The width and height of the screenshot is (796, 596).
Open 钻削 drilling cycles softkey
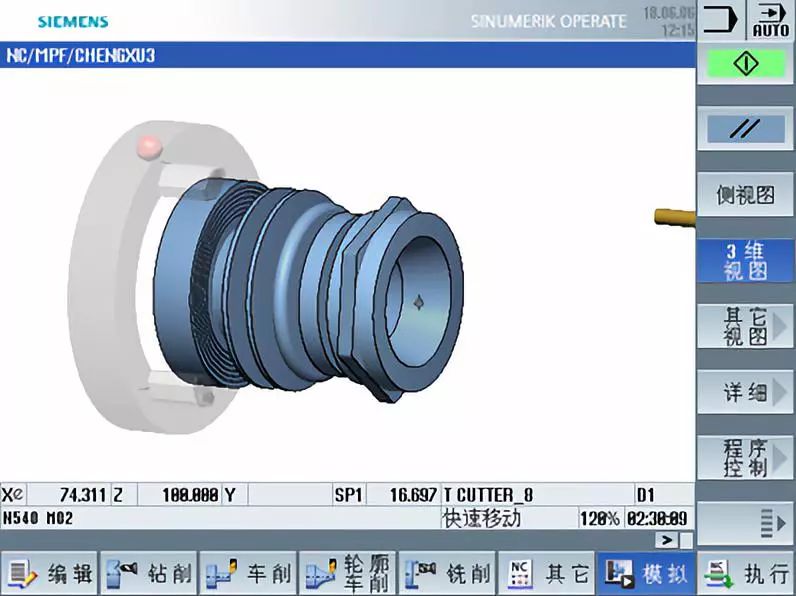(149, 574)
